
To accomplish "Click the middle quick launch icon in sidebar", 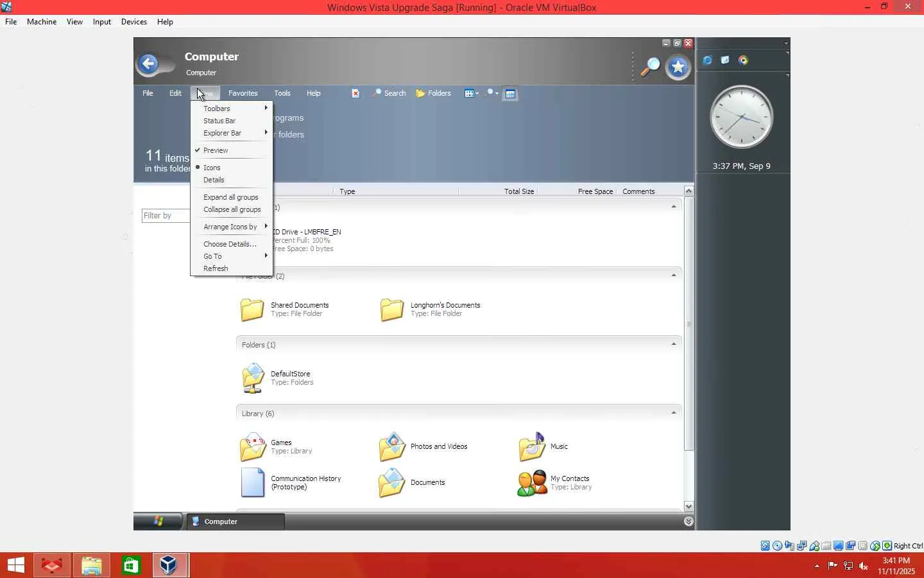I will coord(725,60).
